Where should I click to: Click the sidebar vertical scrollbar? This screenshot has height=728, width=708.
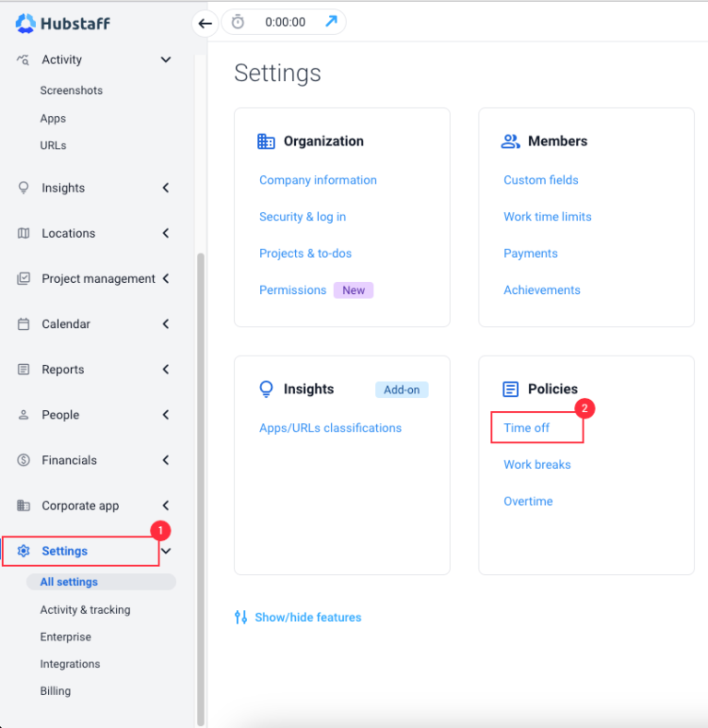[201, 479]
